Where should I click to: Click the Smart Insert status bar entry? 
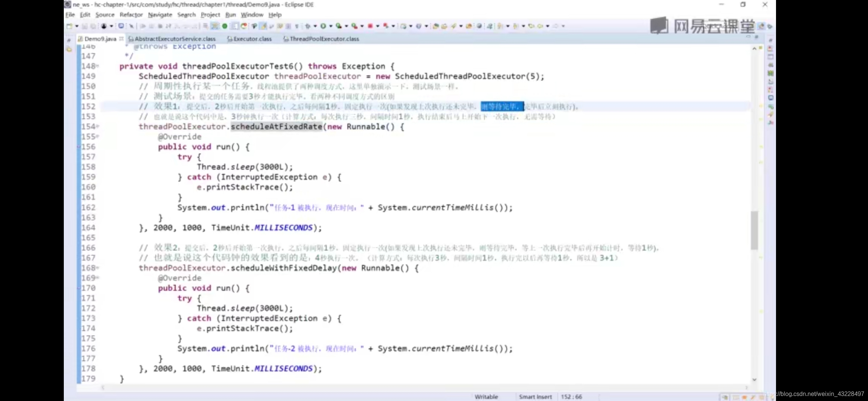tap(535, 397)
